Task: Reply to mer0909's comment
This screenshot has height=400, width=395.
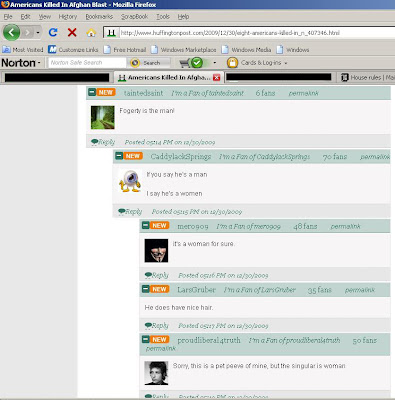Action: click(157, 275)
